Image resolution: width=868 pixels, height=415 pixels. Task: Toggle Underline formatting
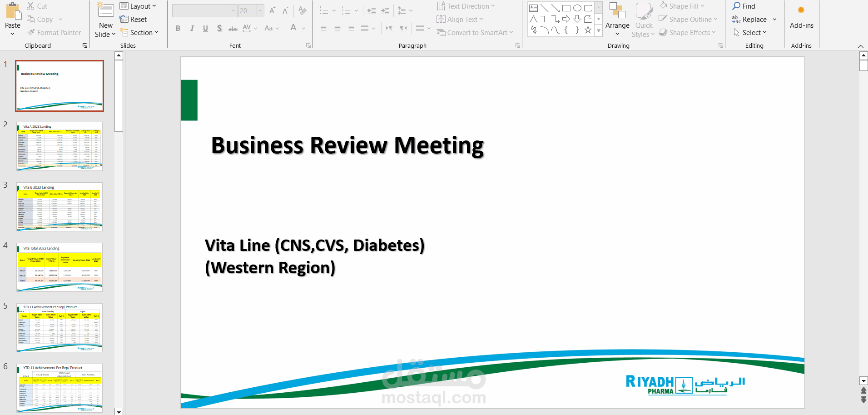(206, 28)
